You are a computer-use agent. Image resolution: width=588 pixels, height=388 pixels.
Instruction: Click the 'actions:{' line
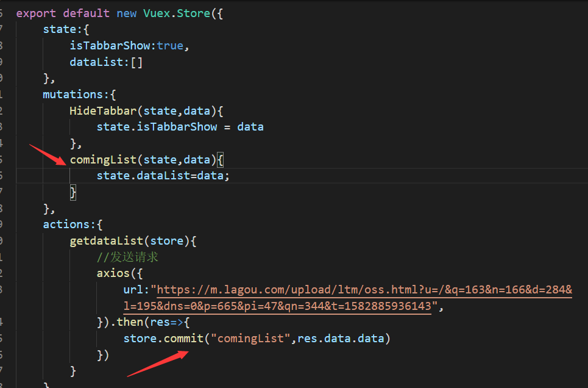click(x=73, y=225)
